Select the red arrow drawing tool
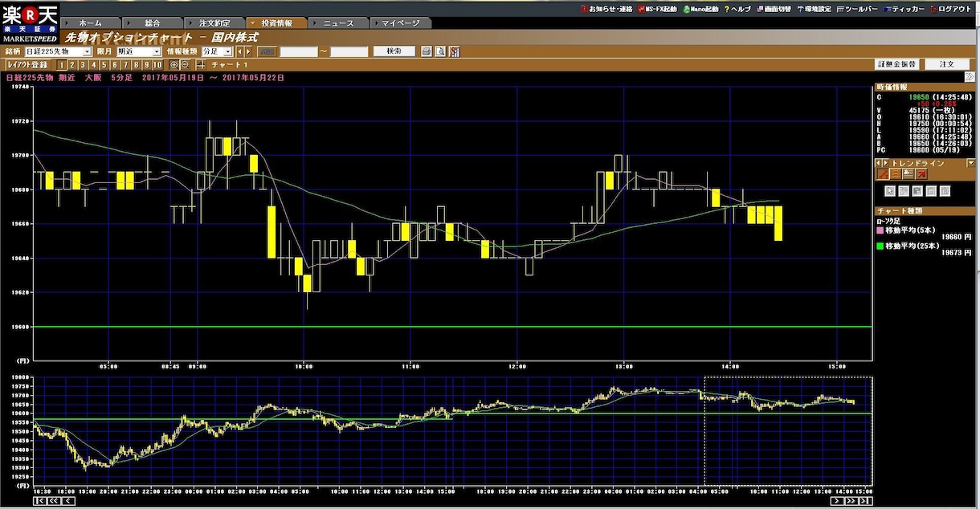The width and height of the screenshot is (980, 509). point(921,173)
